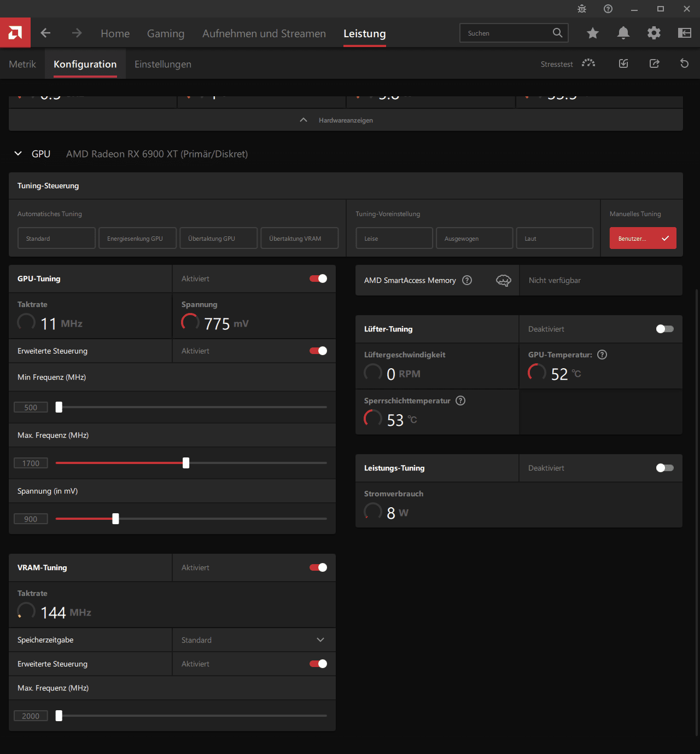Open the help question mark icon in title bar
This screenshot has height=754, width=700.
pos(608,9)
